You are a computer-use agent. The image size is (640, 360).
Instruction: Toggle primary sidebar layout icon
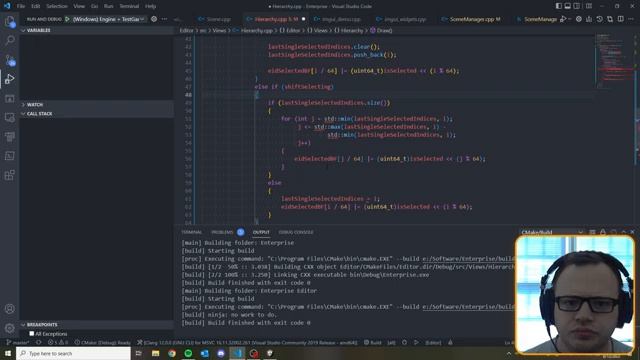point(558,6)
